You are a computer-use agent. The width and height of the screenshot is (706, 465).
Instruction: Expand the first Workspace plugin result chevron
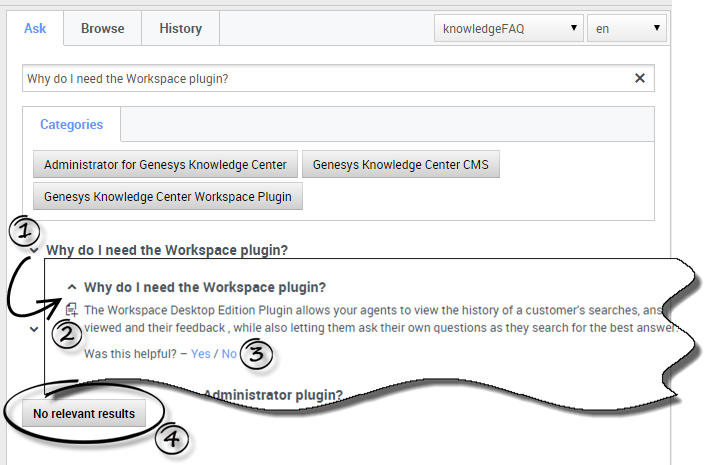pyautogui.click(x=35, y=251)
